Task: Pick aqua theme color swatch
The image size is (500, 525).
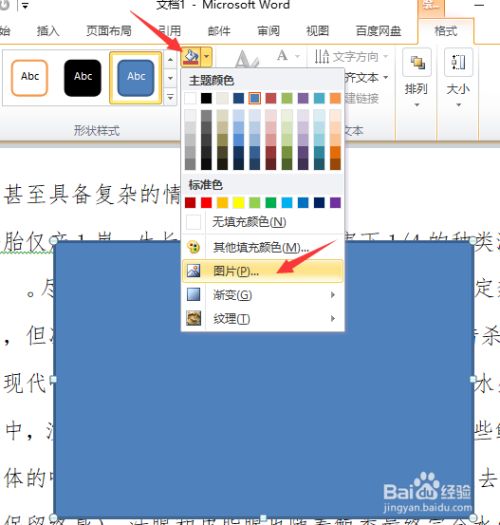Action: click(319, 98)
